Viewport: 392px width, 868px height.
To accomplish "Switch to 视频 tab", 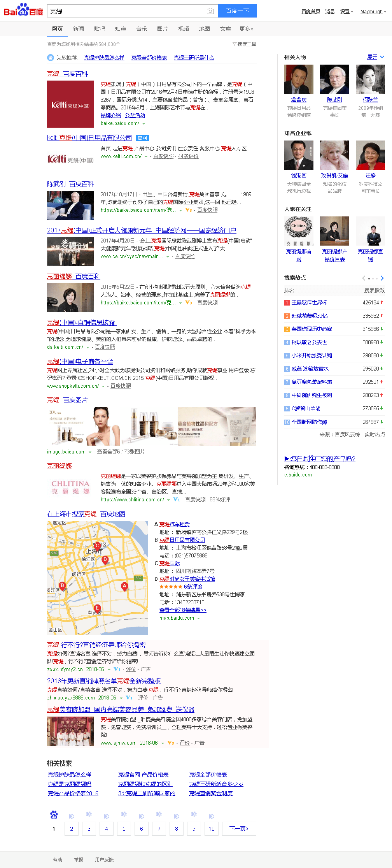I will click(184, 29).
